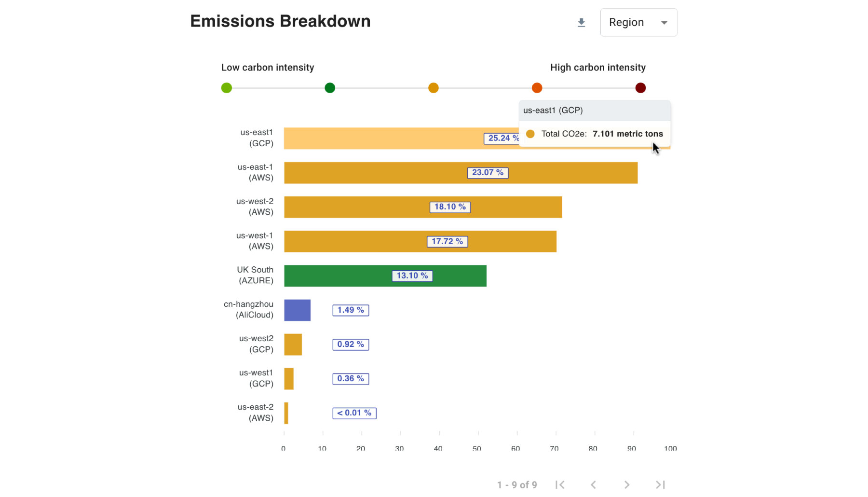Viewport: 868px width, 497px height.
Task: Click the Low carbon intensity label
Action: click(x=268, y=68)
